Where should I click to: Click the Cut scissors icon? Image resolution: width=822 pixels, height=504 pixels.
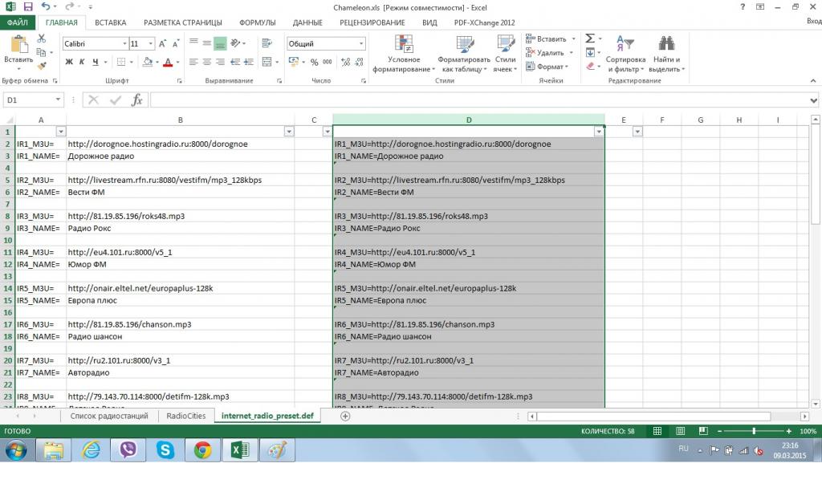[x=42, y=39]
